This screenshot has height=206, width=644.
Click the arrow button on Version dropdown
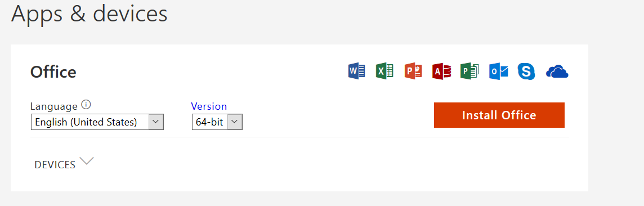tap(235, 122)
